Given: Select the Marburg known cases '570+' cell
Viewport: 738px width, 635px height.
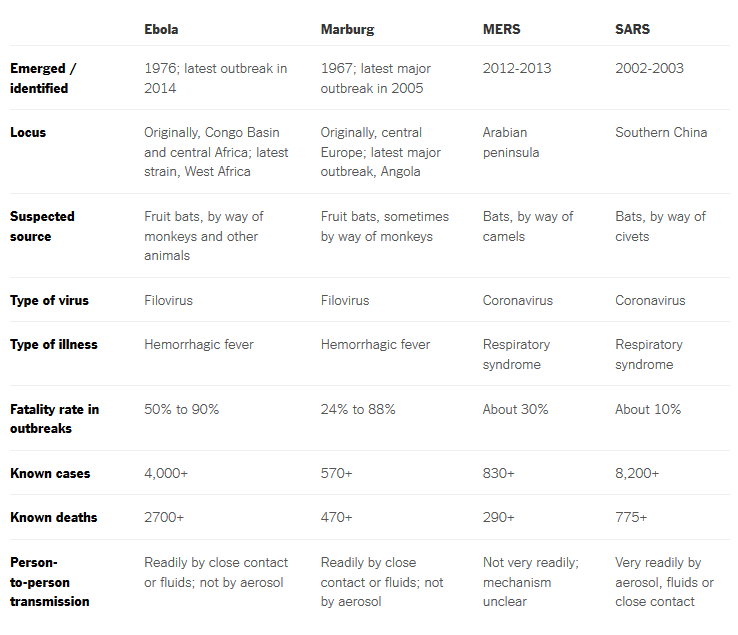Looking at the screenshot, I should click(337, 473).
